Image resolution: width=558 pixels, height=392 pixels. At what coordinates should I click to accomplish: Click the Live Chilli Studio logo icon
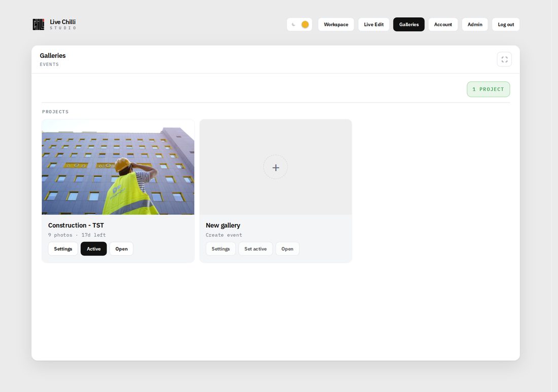click(39, 24)
